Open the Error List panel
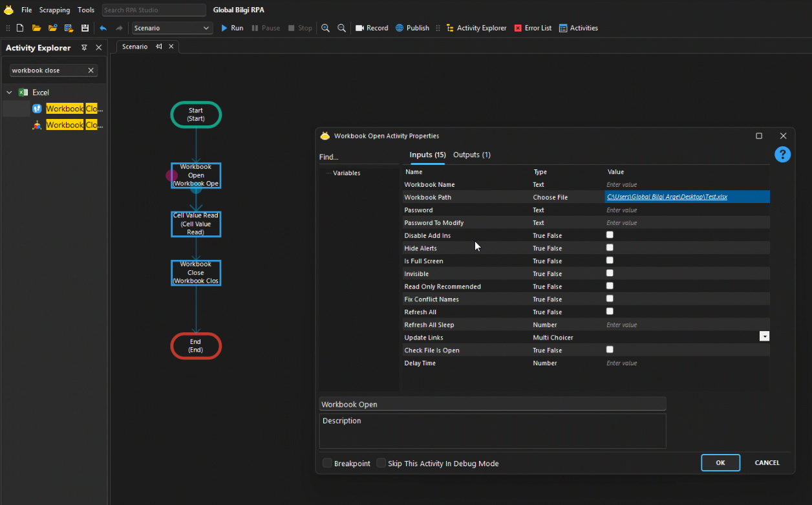This screenshot has width=812, height=505. coord(533,28)
